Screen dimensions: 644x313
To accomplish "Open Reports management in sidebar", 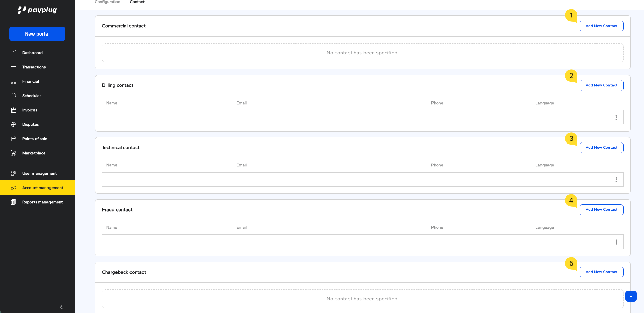I will click(x=42, y=202).
